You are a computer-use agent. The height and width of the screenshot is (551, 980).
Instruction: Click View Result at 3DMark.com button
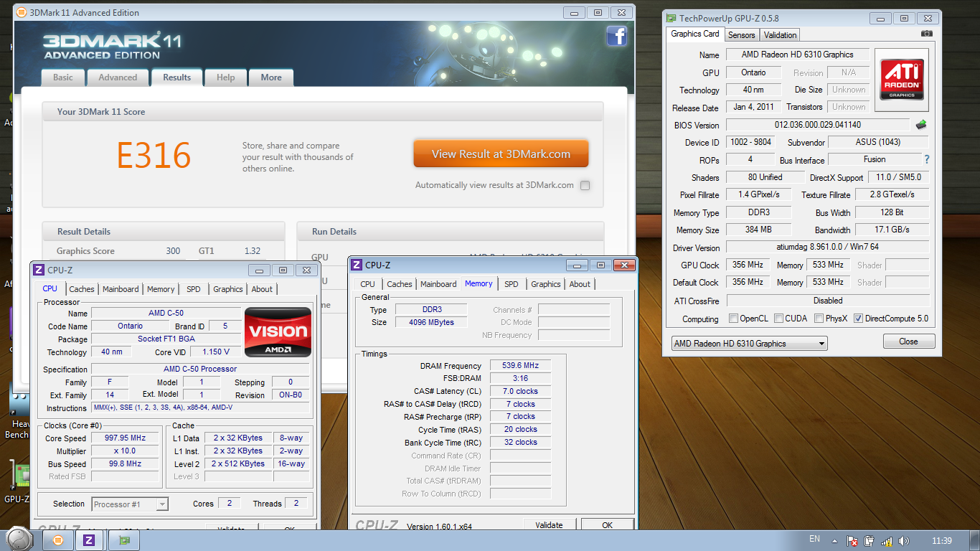click(501, 154)
